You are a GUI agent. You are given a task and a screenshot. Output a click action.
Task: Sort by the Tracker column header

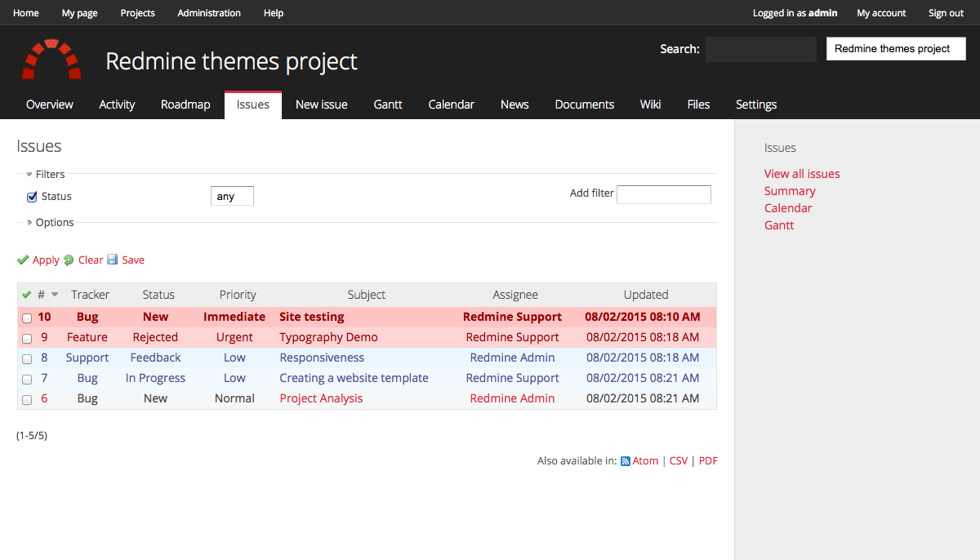[x=90, y=295]
